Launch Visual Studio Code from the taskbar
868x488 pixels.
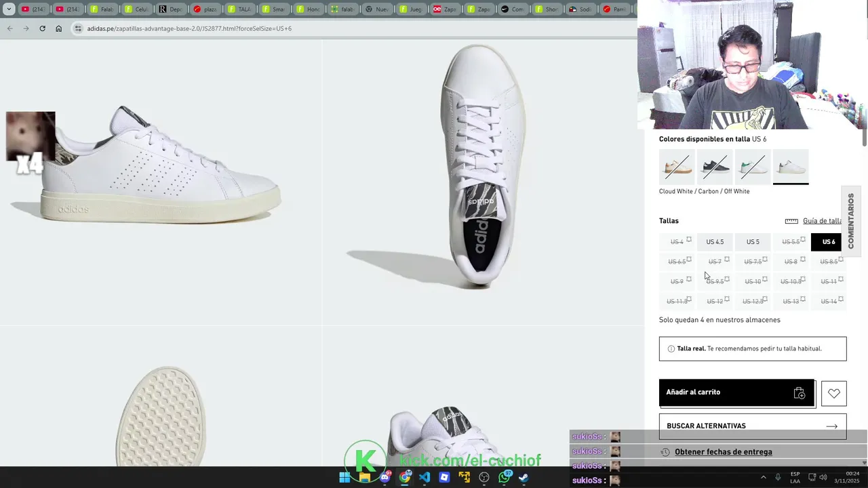pyautogui.click(x=425, y=477)
